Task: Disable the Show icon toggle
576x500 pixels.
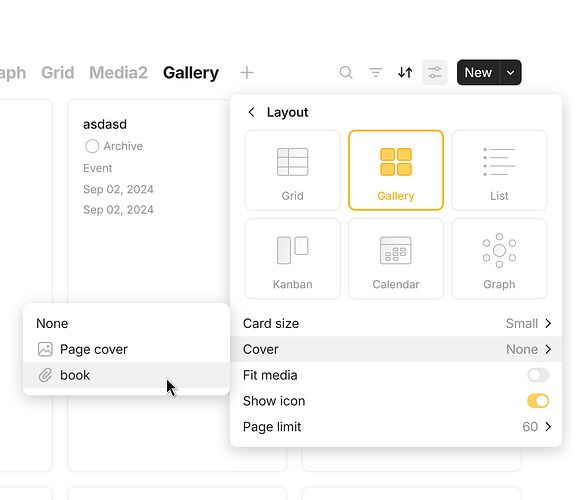Action: pyautogui.click(x=538, y=401)
